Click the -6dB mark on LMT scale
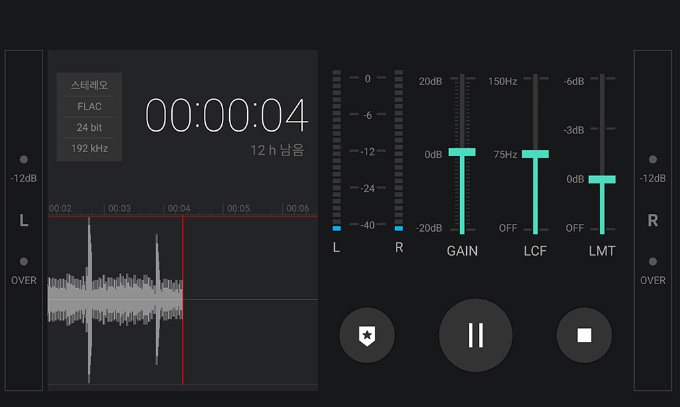 574,81
